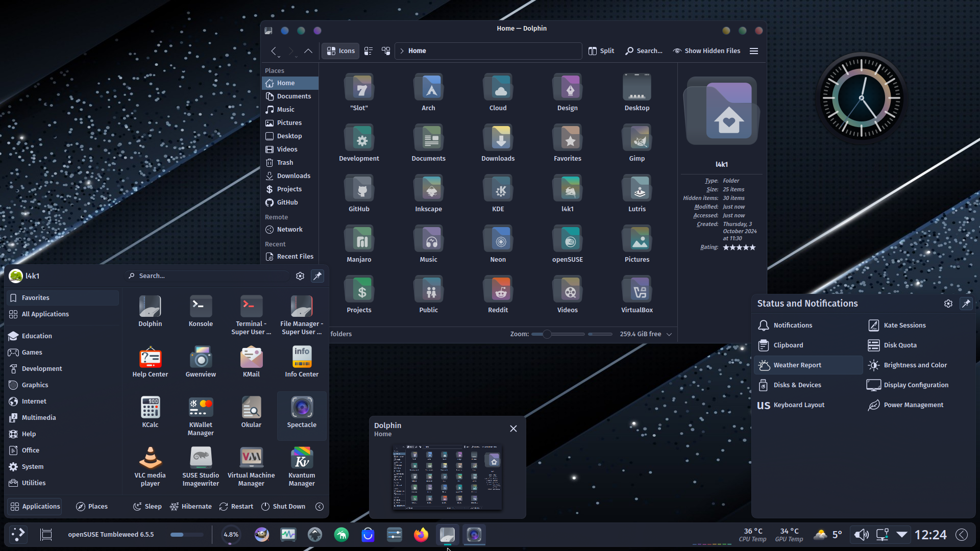980x551 pixels.
Task: Open the VirtualBox folder icon
Action: (636, 290)
